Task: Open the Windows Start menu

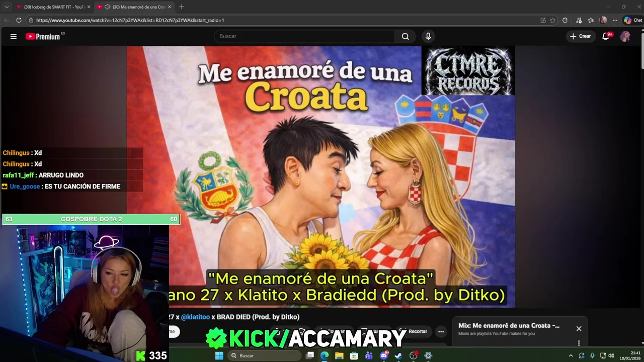Action: [219, 355]
